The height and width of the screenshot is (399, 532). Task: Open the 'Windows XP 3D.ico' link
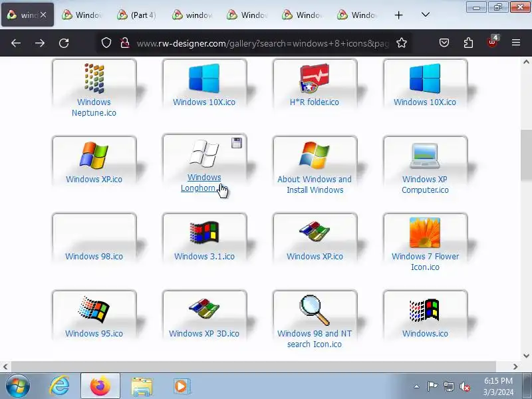(204, 333)
